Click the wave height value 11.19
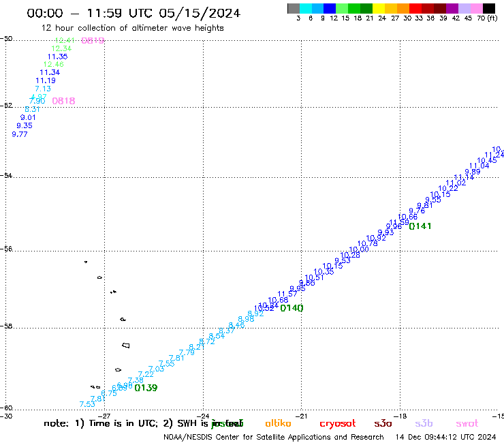Screen dimensions: 504x443 [x=46, y=80]
